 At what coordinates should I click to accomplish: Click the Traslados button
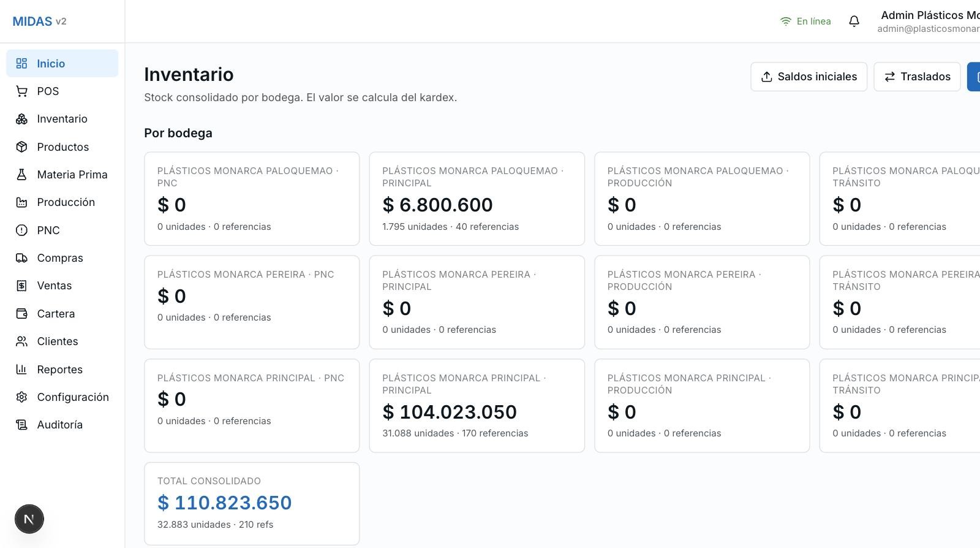point(917,77)
